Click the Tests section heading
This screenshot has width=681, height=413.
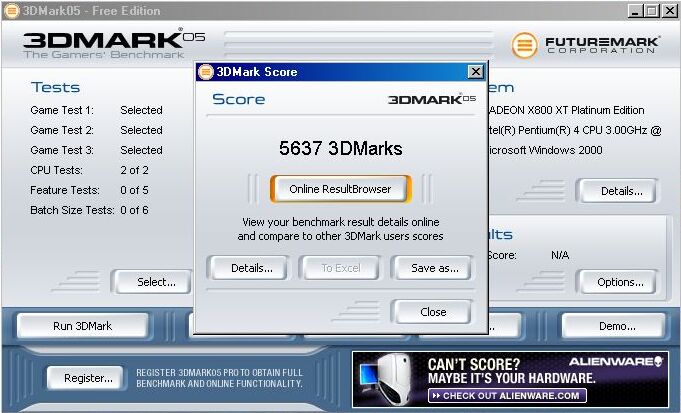point(56,87)
